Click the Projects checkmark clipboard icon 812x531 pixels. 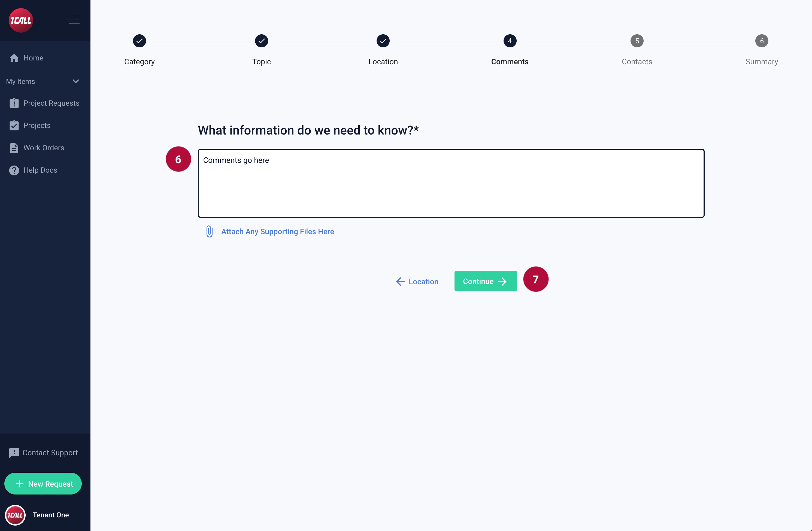[x=14, y=126]
